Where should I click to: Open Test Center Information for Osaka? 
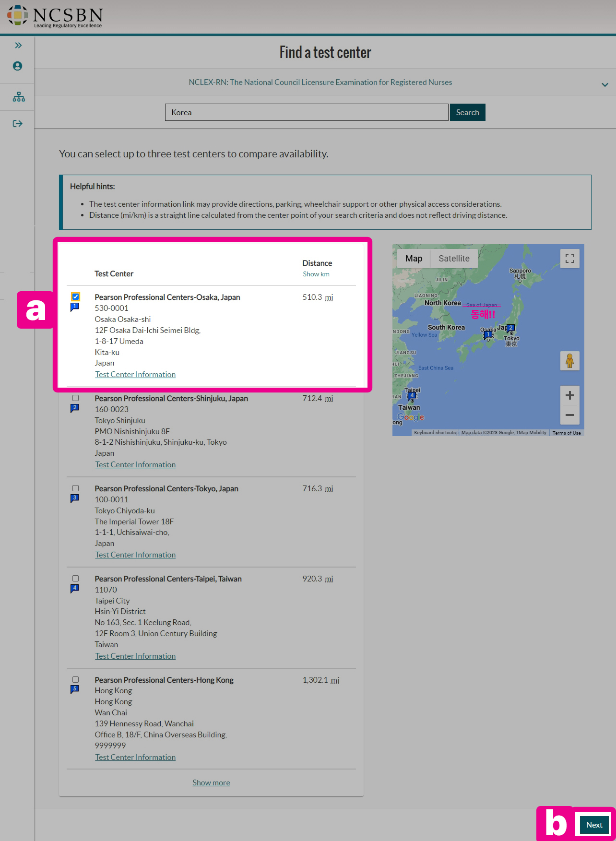pyautogui.click(x=135, y=374)
